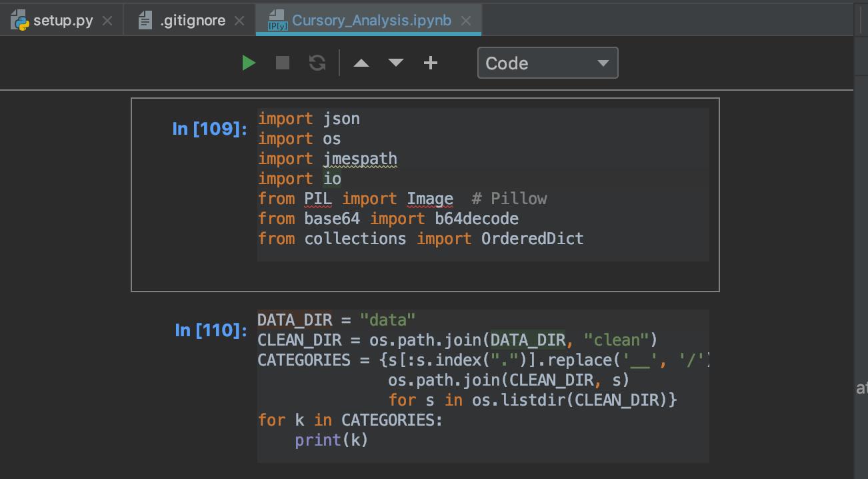Image resolution: width=868 pixels, height=479 pixels.
Task: Add a new cell with plus icon
Action: tap(431, 63)
